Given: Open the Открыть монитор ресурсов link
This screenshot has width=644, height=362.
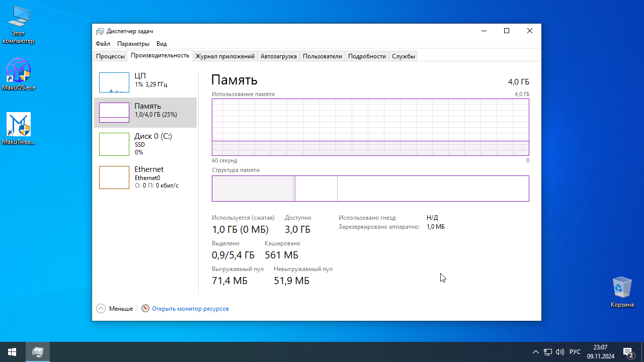Looking at the screenshot, I should tap(190, 309).
